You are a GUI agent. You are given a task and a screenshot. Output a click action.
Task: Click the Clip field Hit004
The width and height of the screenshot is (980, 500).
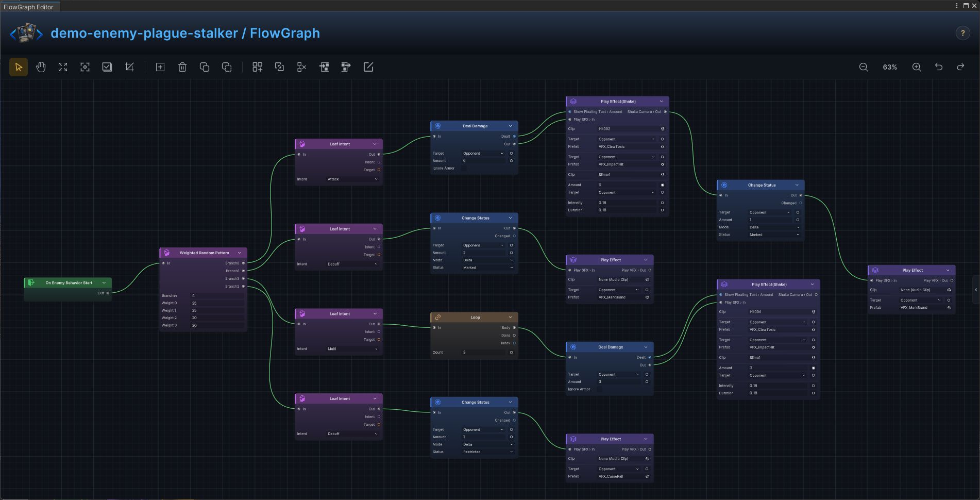coord(779,312)
